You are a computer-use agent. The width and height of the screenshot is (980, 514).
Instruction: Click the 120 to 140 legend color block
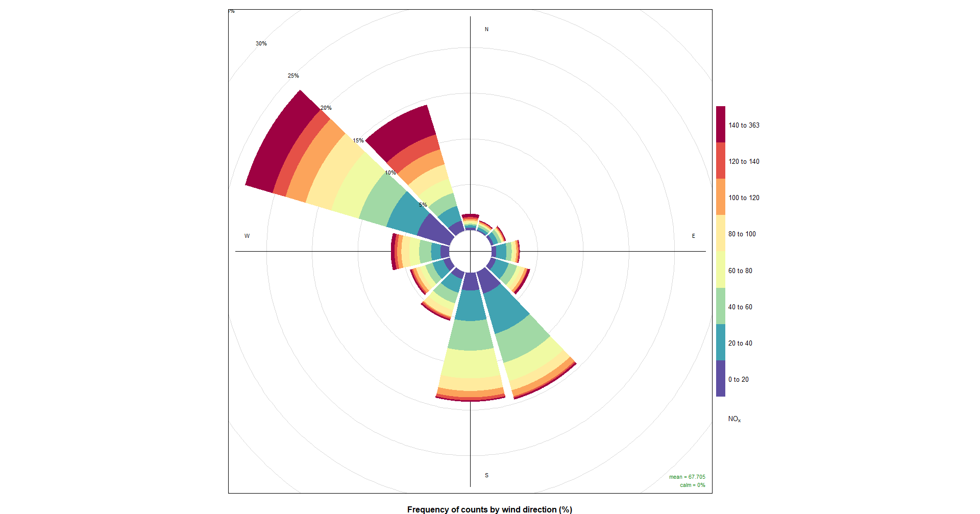[x=720, y=161]
